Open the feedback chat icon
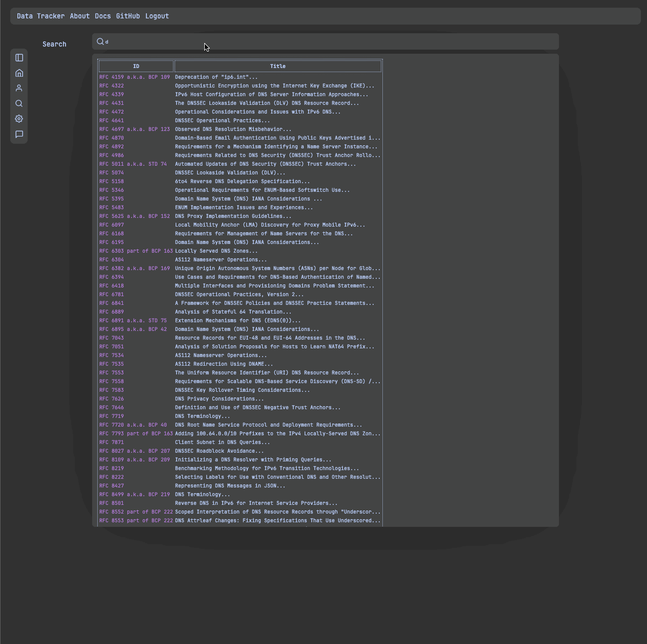The image size is (647, 644). tap(19, 134)
